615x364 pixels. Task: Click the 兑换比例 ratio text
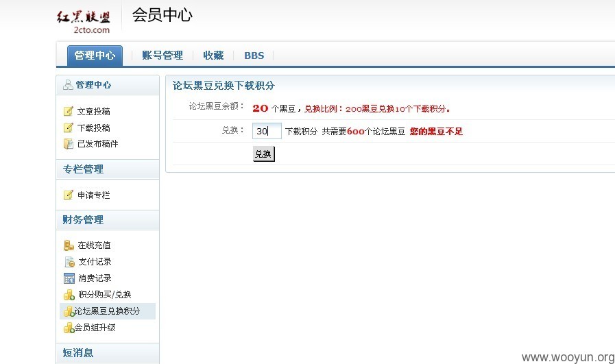377,109
